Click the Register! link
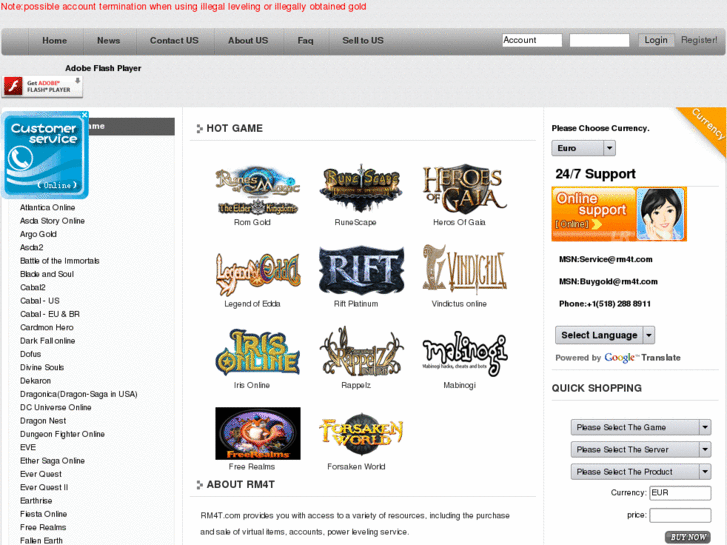Image resolution: width=727 pixels, height=545 pixels. click(x=699, y=40)
